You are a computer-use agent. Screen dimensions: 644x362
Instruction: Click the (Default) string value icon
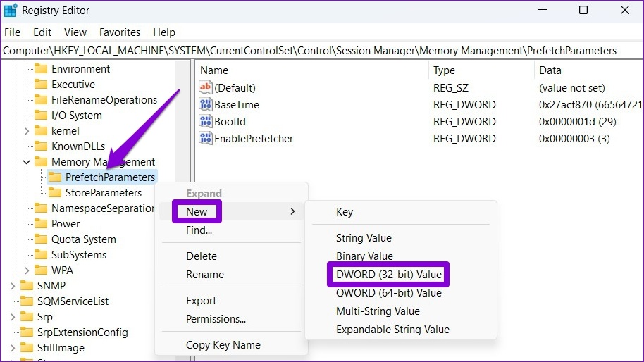(205, 87)
